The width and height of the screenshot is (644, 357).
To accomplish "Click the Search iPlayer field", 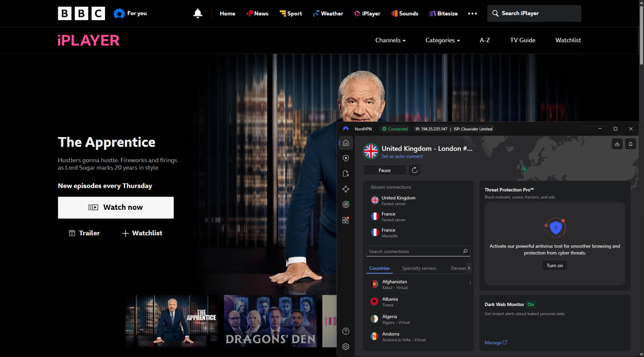I will (534, 14).
